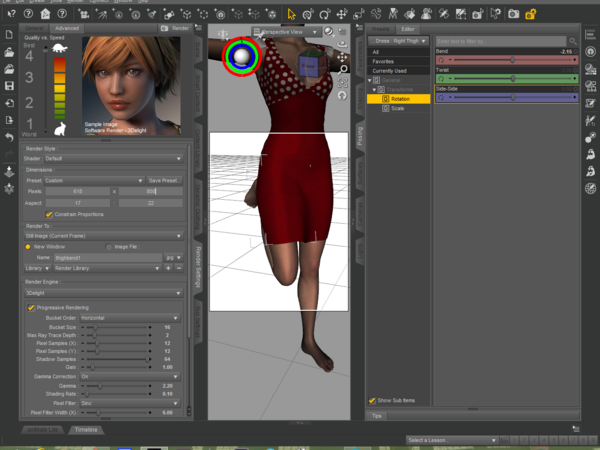
Task: Open the Render Settings pane options menu icon
Action: [x=198, y=28]
